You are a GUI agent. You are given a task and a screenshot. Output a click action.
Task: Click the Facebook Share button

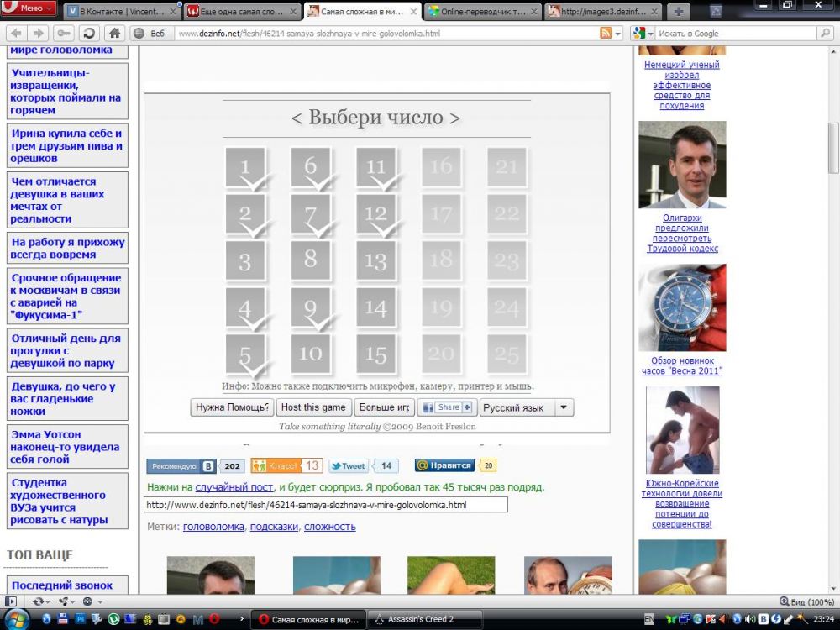pos(446,407)
